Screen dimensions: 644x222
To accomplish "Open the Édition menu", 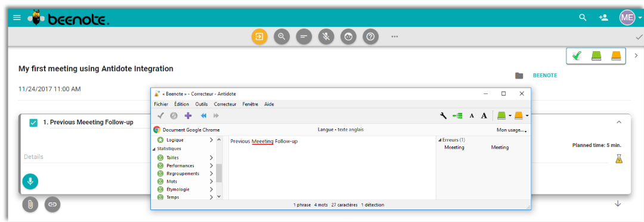I will (x=181, y=104).
